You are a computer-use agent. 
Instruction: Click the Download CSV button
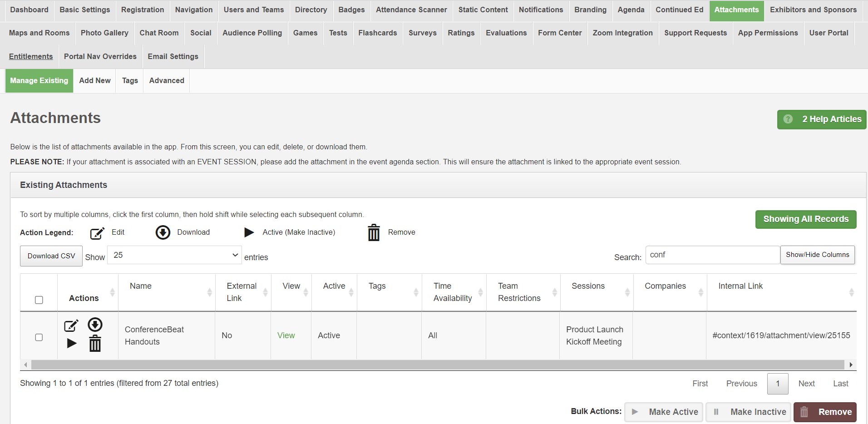[x=51, y=256]
